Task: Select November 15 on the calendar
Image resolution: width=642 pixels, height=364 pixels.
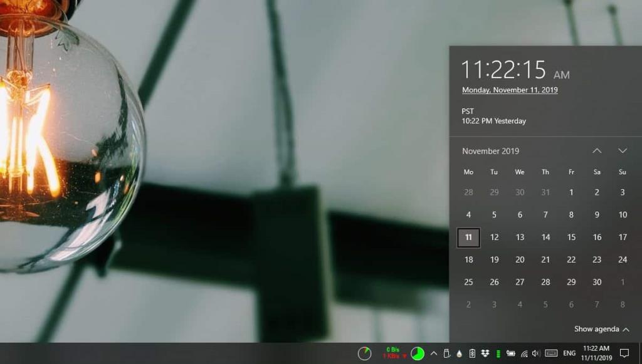Action: (x=571, y=237)
